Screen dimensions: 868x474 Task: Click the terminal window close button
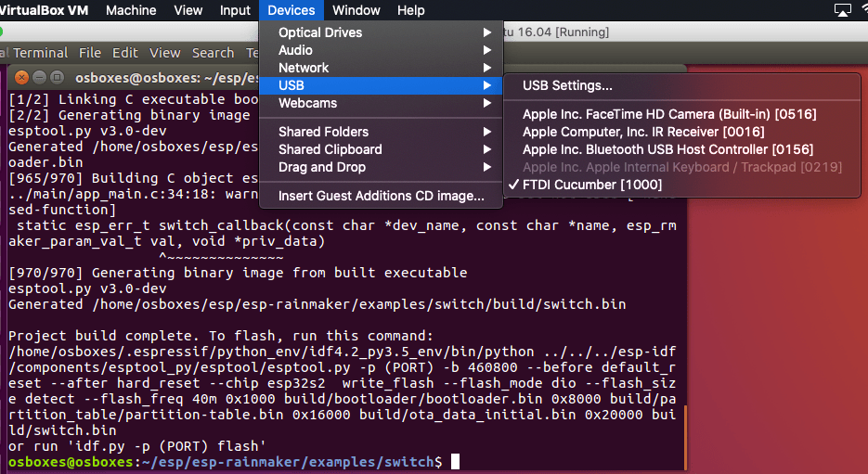pos(21,77)
